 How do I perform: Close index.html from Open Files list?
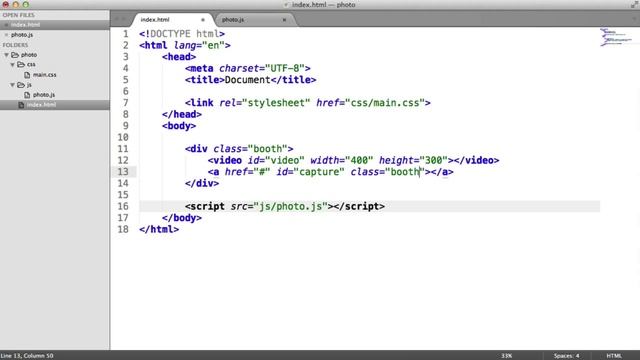(6, 24)
